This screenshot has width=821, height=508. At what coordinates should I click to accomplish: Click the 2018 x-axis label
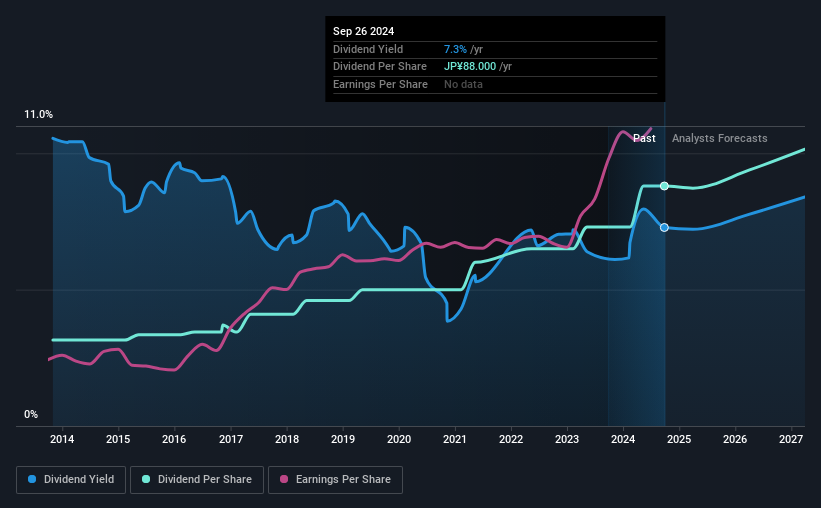coord(287,439)
